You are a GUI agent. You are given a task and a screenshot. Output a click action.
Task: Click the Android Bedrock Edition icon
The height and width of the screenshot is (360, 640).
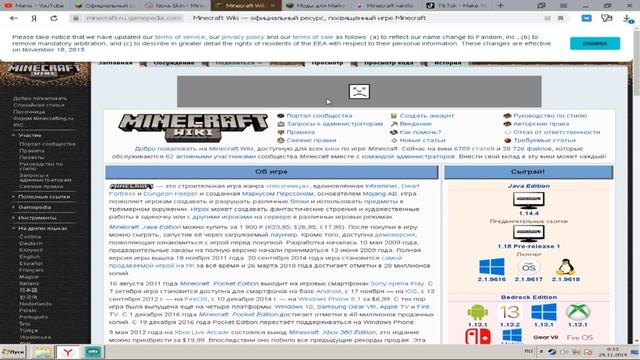[478, 312]
